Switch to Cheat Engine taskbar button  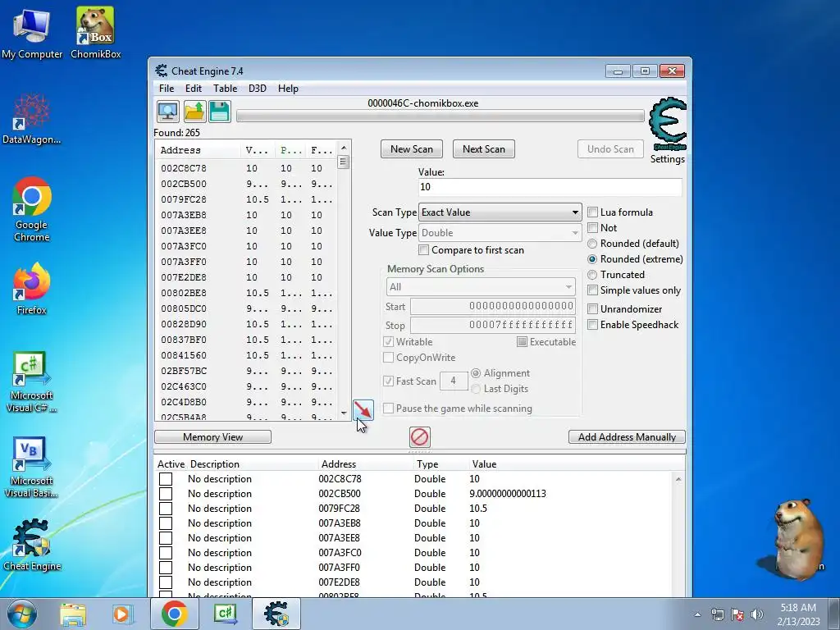(276, 614)
